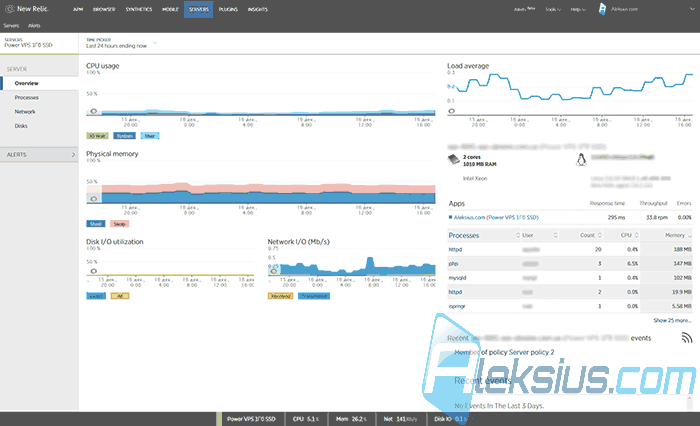The width and height of the screenshot is (700, 426).
Task: Click the server hardware chip icon
Action: 454,159
